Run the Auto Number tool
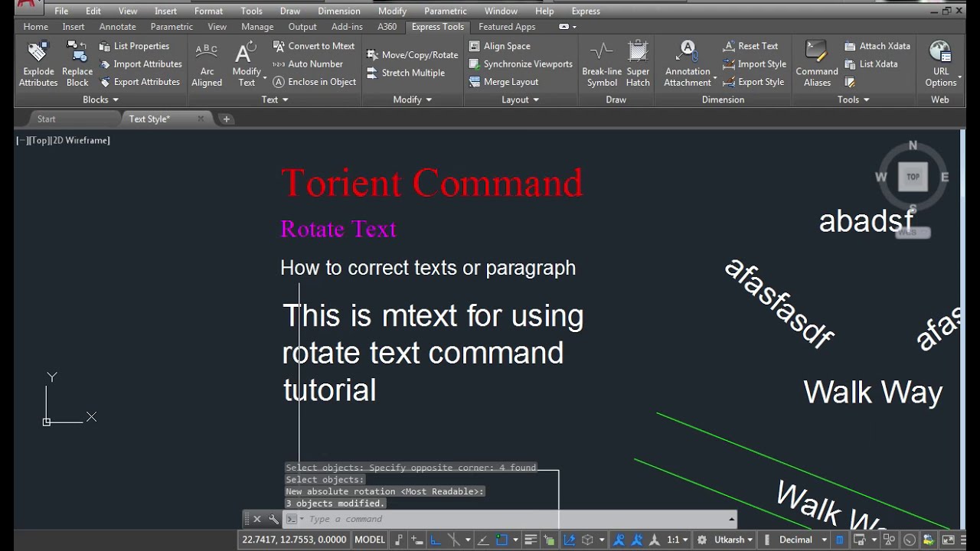 (307, 64)
